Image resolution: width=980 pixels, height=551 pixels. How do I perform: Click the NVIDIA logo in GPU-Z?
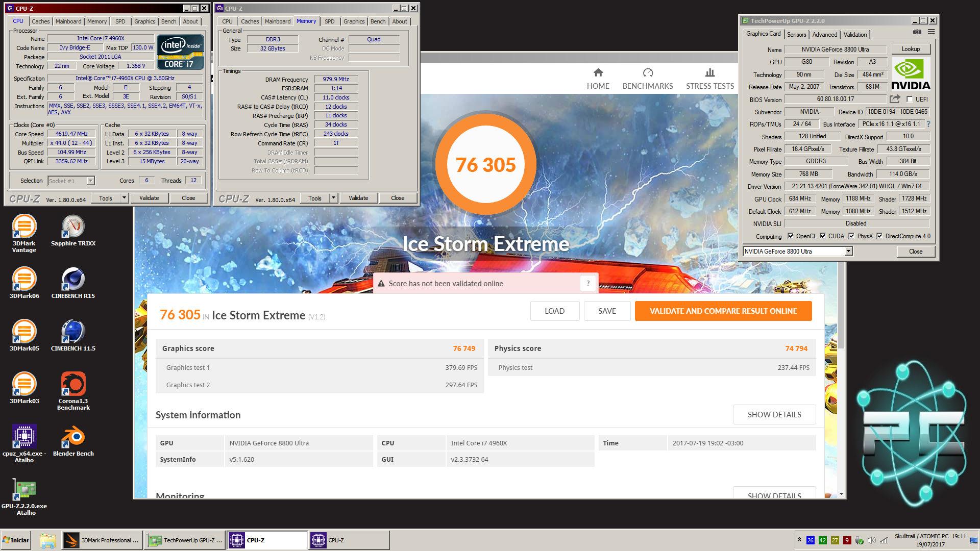[x=910, y=74]
